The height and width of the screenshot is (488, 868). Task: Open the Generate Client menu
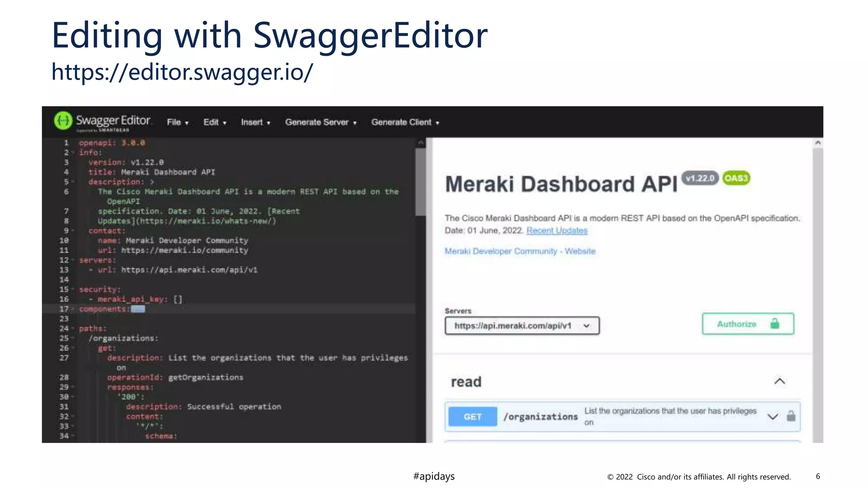click(405, 122)
